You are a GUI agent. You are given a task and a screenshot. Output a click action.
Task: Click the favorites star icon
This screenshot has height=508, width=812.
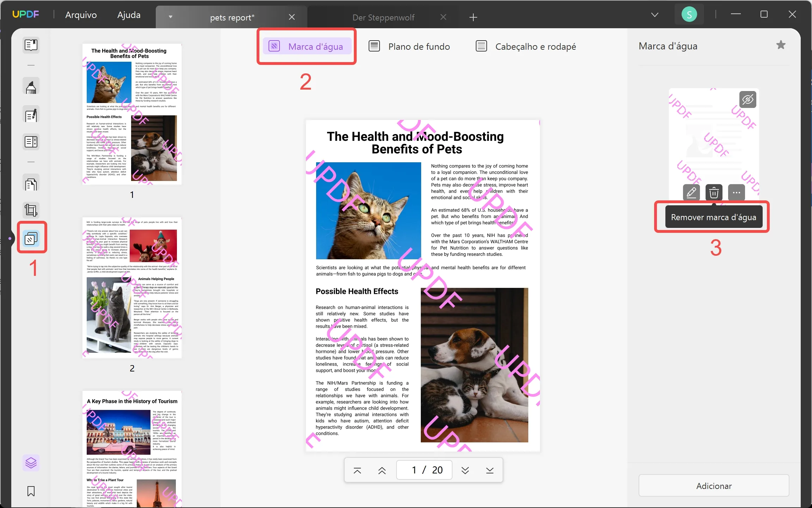(781, 45)
